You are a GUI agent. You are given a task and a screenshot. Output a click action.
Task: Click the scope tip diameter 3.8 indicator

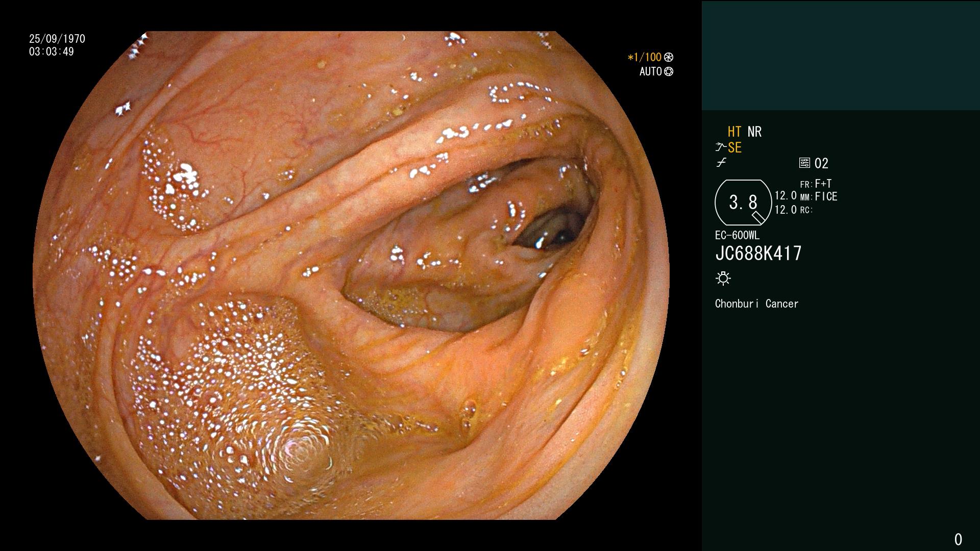743,203
